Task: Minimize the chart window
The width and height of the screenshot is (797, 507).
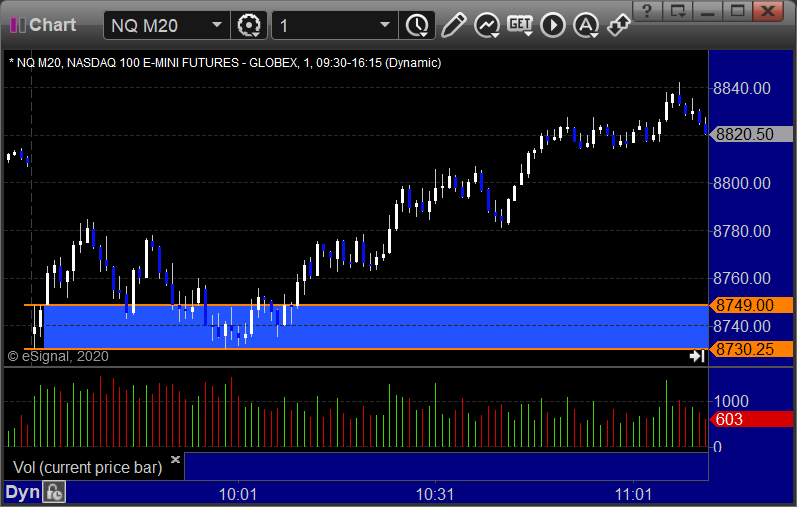Action: click(708, 10)
